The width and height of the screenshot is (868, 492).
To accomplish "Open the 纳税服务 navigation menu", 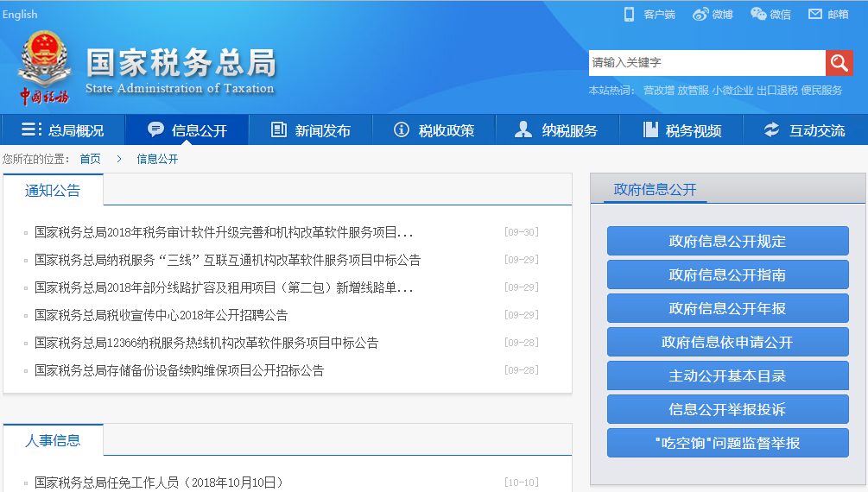I will coord(557,130).
